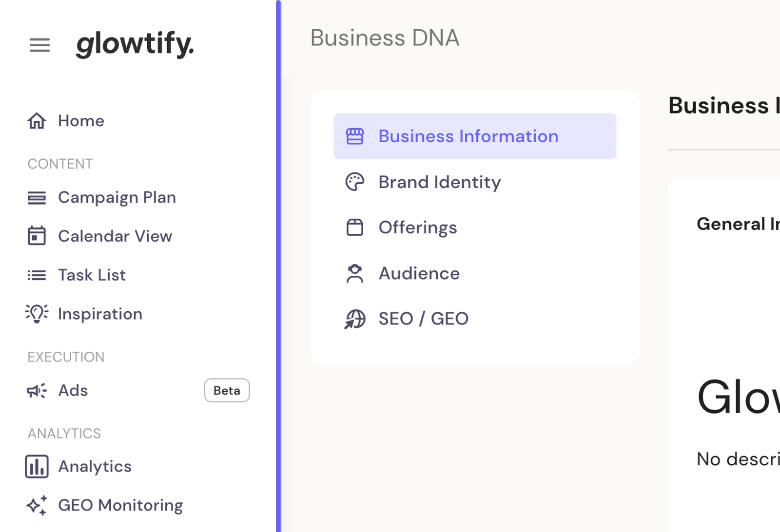Click the Task List bullet icon

37,275
